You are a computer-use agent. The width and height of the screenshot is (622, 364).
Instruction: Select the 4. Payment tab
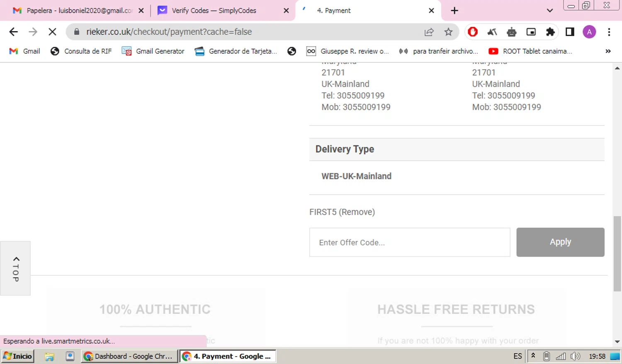point(334,11)
